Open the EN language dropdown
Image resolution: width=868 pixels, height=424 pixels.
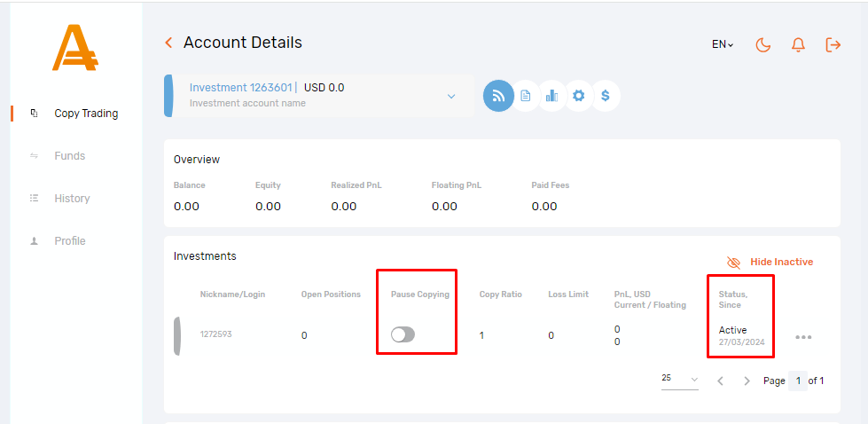point(723,44)
